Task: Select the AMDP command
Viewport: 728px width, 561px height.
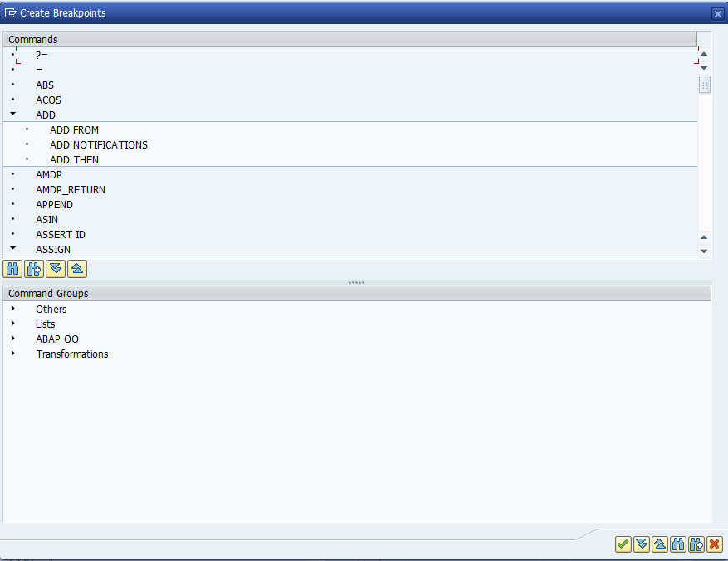Action: [x=49, y=174]
